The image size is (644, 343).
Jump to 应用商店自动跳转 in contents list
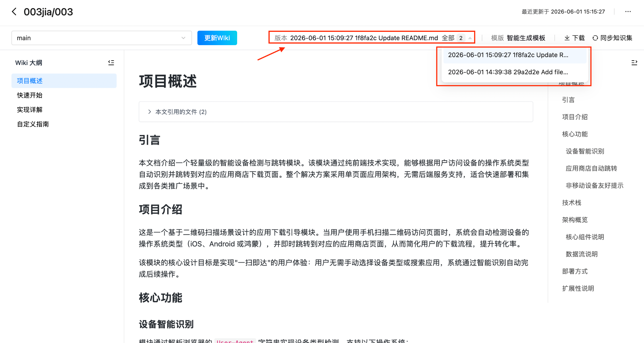tap(591, 168)
